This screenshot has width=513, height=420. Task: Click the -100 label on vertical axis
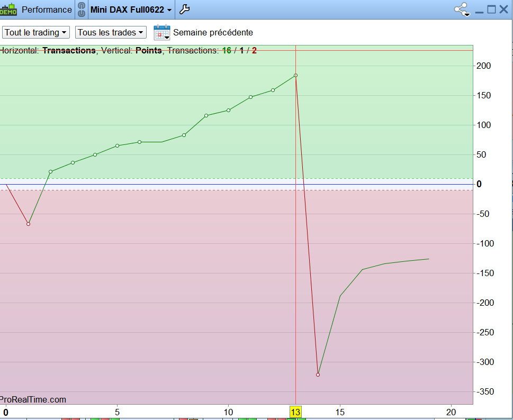click(485, 243)
